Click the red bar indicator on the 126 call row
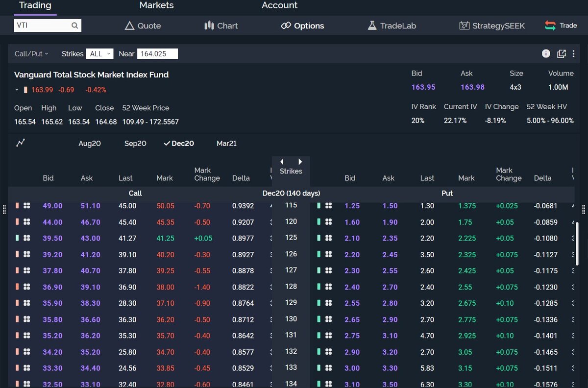 [x=18, y=254]
